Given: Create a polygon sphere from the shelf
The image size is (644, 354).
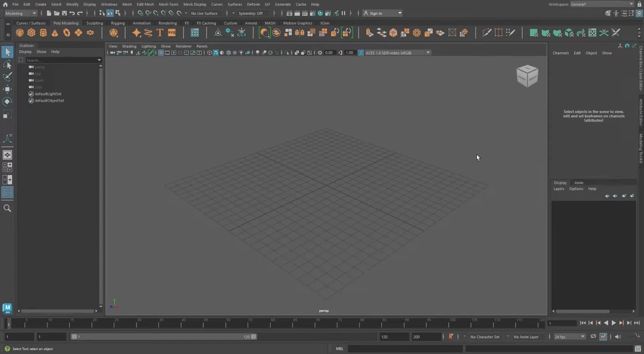Looking at the screenshot, I should [20, 33].
